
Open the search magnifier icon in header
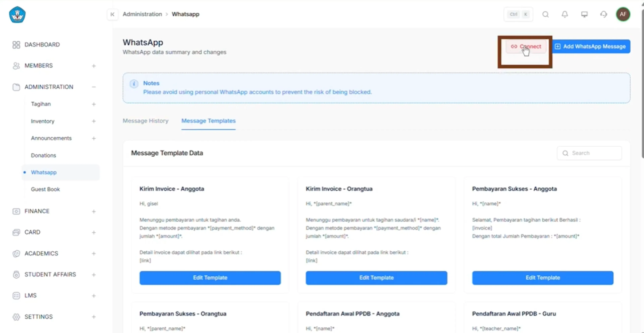pos(546,14)
